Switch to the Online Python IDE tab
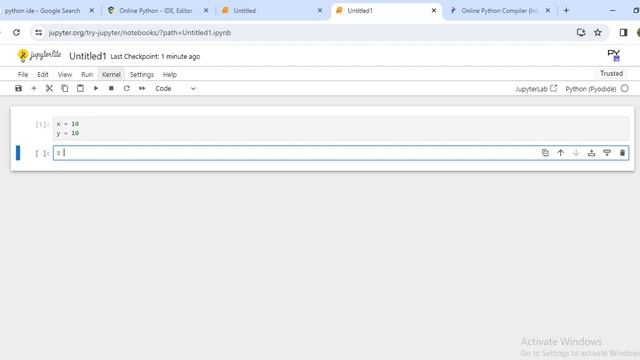640x360 pixels. (x=155, y=11)
